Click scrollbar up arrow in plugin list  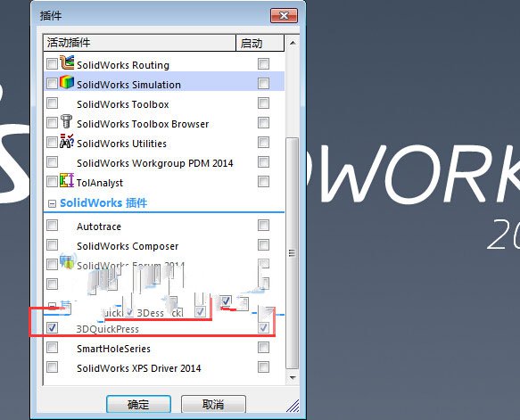(x=293, y=43)
